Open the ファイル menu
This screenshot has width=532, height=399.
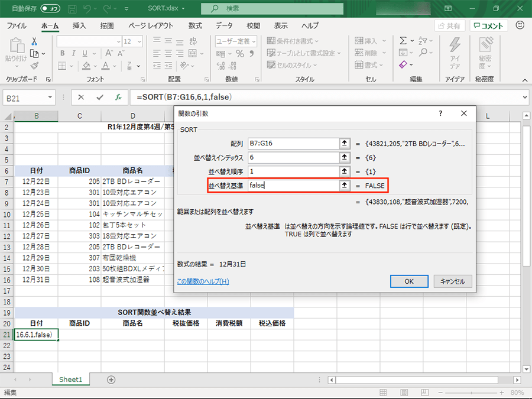[x=16, y=26]
